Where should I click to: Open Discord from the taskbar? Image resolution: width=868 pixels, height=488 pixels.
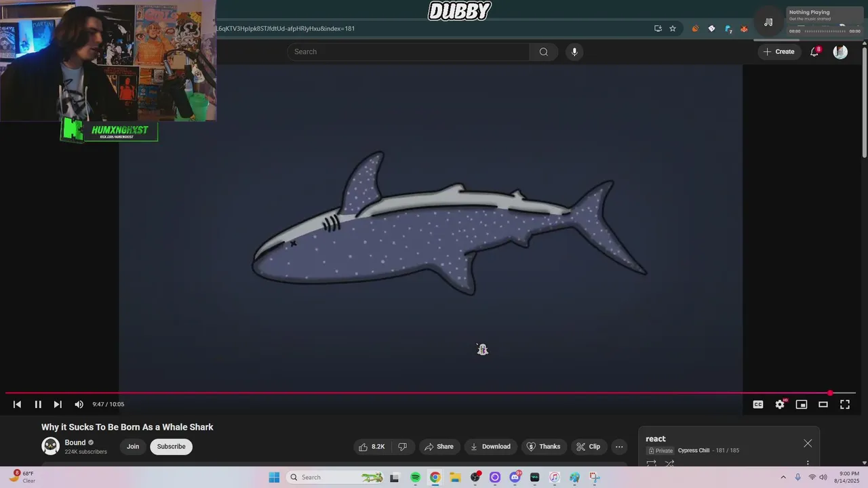click(515, 477)
